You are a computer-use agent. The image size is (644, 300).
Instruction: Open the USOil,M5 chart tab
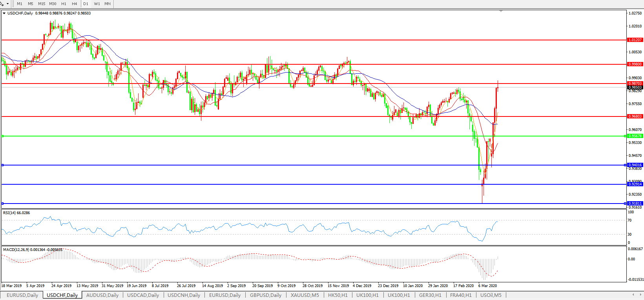pos(491,295)
